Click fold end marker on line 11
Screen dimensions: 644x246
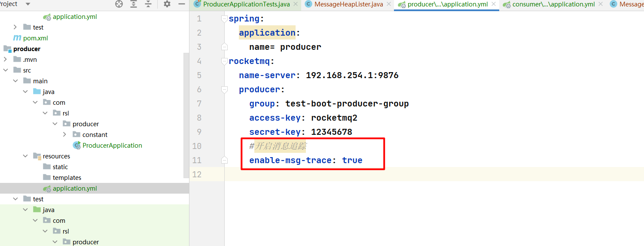[224, 160]
